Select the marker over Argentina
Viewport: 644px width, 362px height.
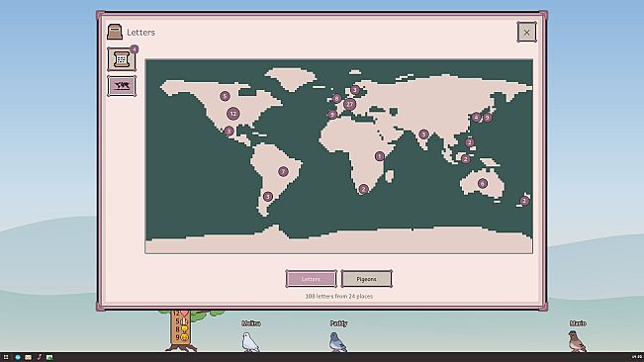click(268, 197)
